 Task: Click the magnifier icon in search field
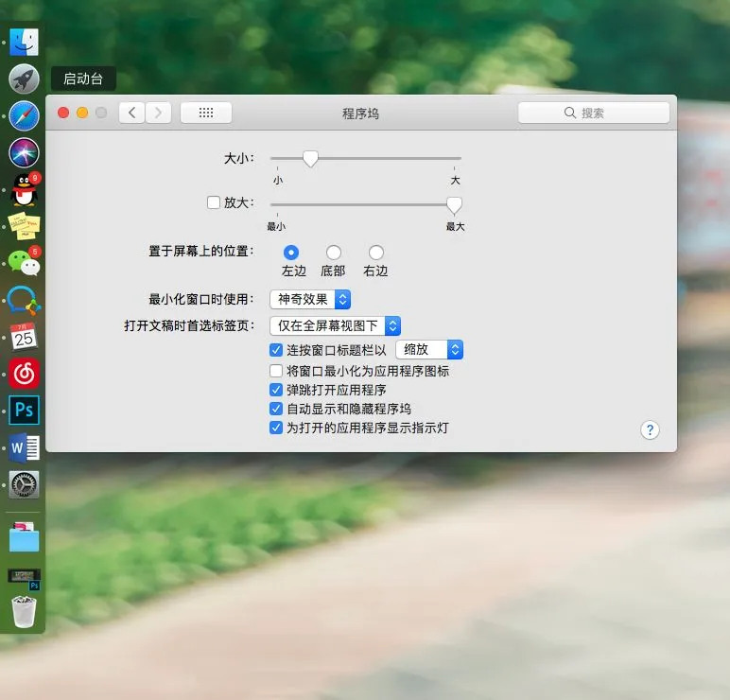point(570,113)
